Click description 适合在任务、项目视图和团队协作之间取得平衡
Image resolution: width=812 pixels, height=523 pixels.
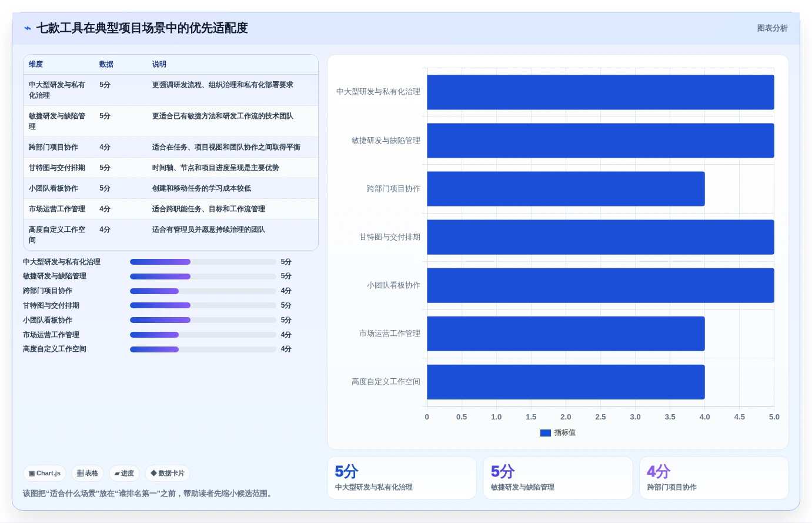click(226, 147)
